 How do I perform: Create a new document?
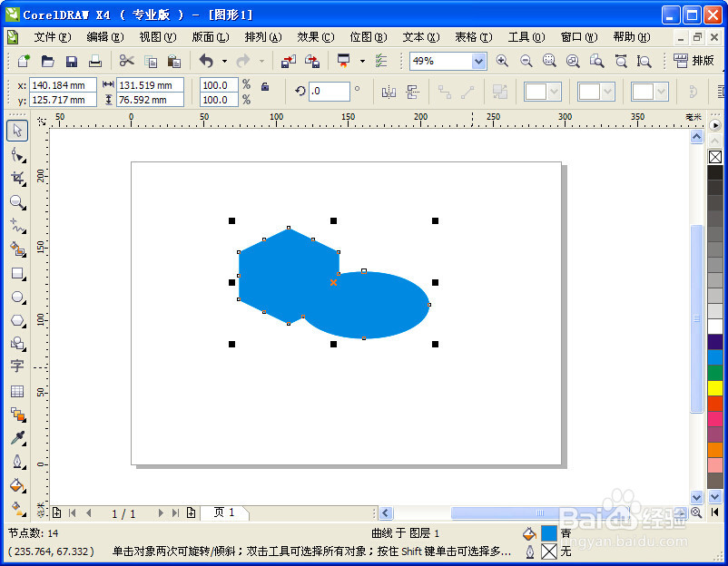pos(24,61)
